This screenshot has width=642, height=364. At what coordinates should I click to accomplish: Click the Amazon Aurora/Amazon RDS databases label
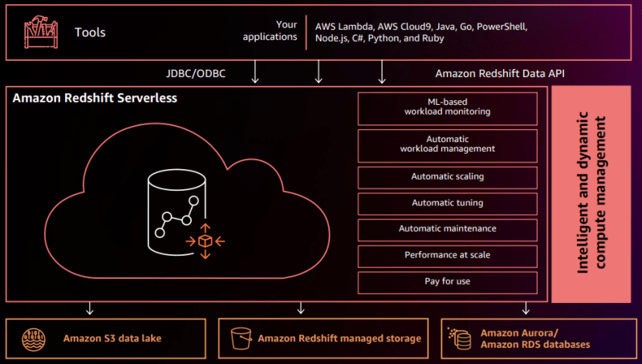[535, 338]
